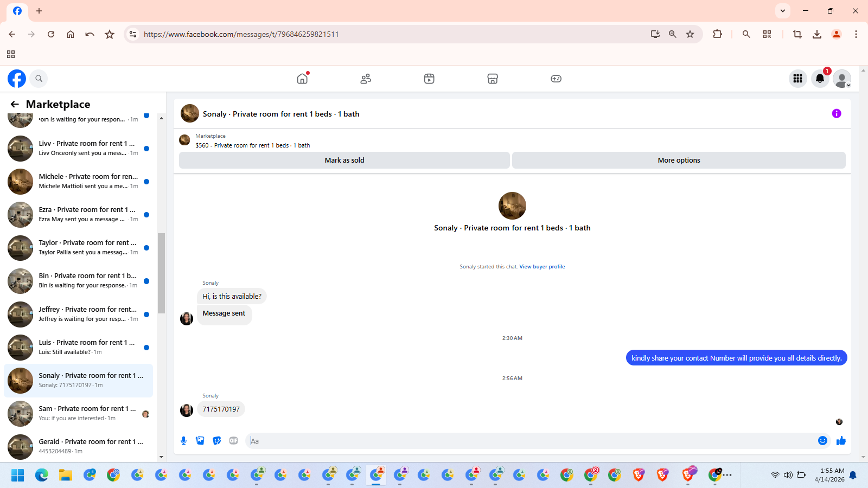Click the large listing photo in chat
This screenshot has height=488, width=868.
(512, 206)
